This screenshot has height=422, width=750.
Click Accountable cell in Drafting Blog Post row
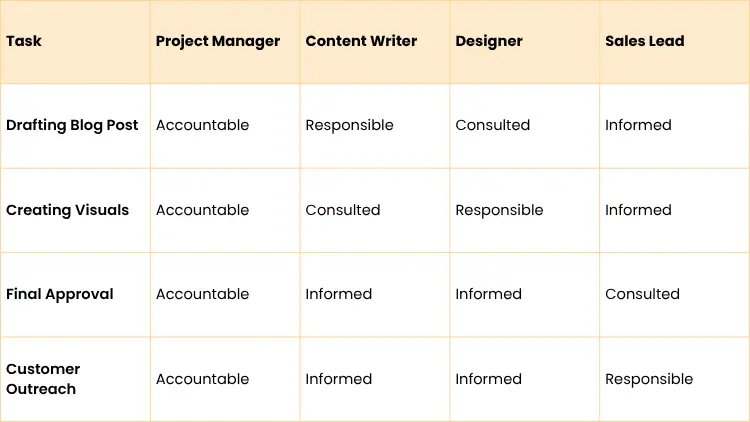point(202,125)
